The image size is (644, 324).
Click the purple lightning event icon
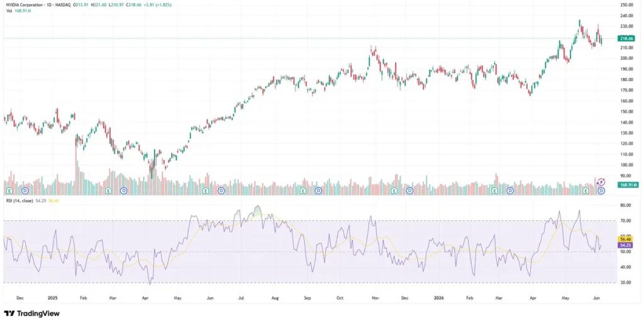601,182
